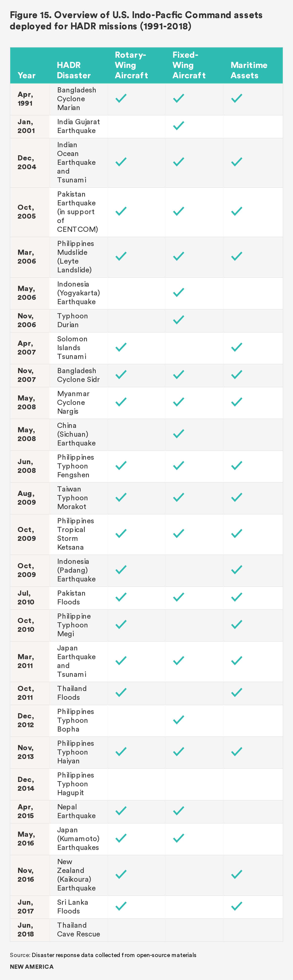Click the Year column header
The image size is (293, 980).
27,75
